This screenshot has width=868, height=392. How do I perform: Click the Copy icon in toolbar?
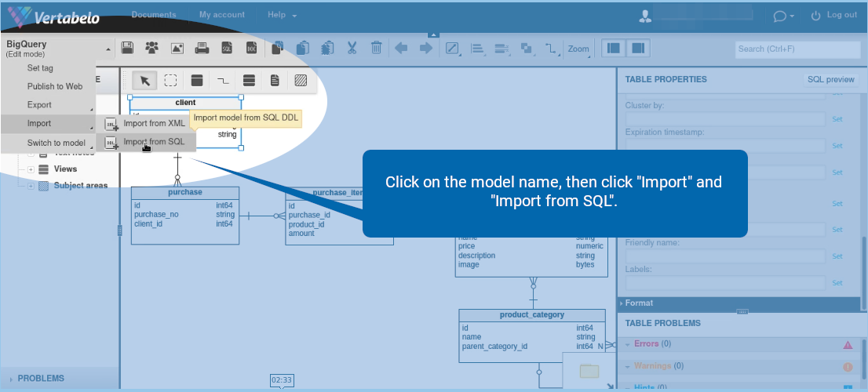[x=277, y=48]
